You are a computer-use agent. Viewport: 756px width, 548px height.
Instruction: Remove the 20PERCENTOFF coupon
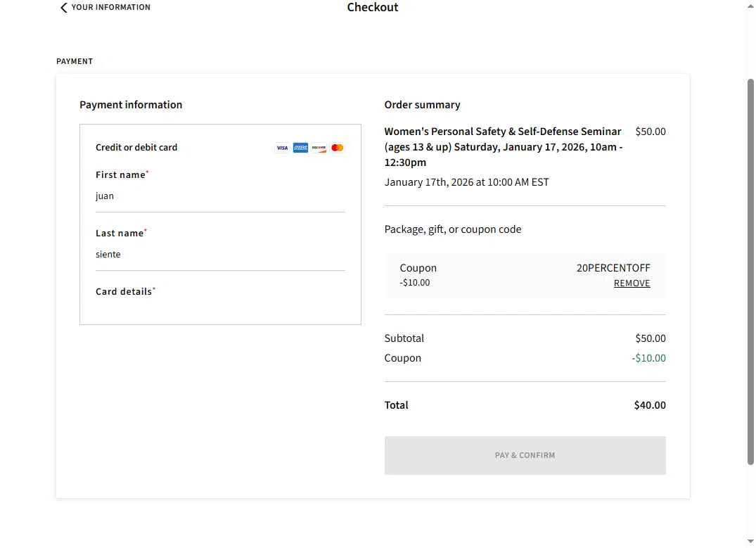coord(632,283)
